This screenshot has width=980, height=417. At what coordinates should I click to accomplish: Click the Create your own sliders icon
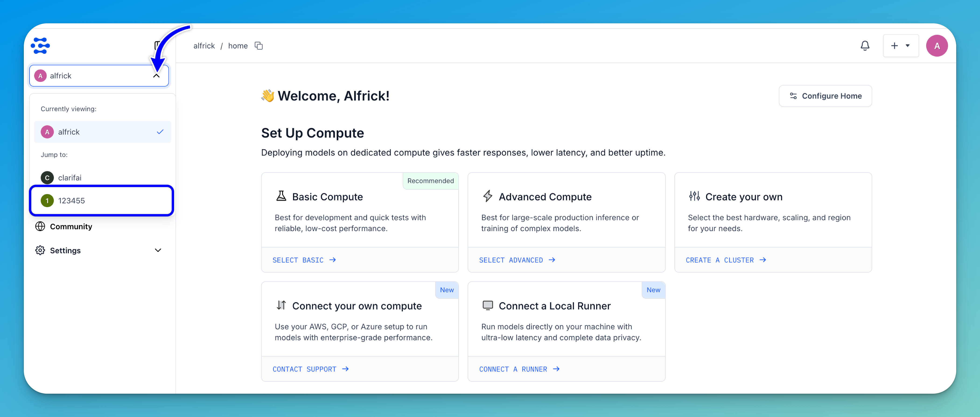coord(694,196)
